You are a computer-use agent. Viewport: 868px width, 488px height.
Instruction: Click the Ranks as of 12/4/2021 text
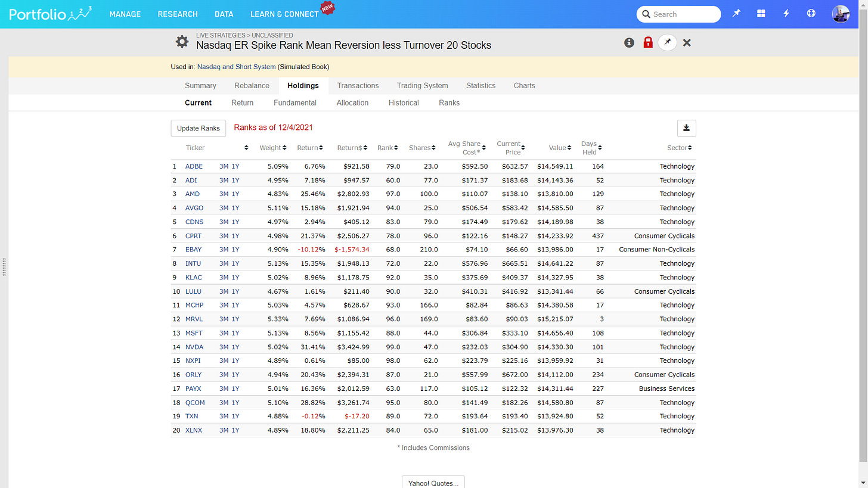coord(273,128)
